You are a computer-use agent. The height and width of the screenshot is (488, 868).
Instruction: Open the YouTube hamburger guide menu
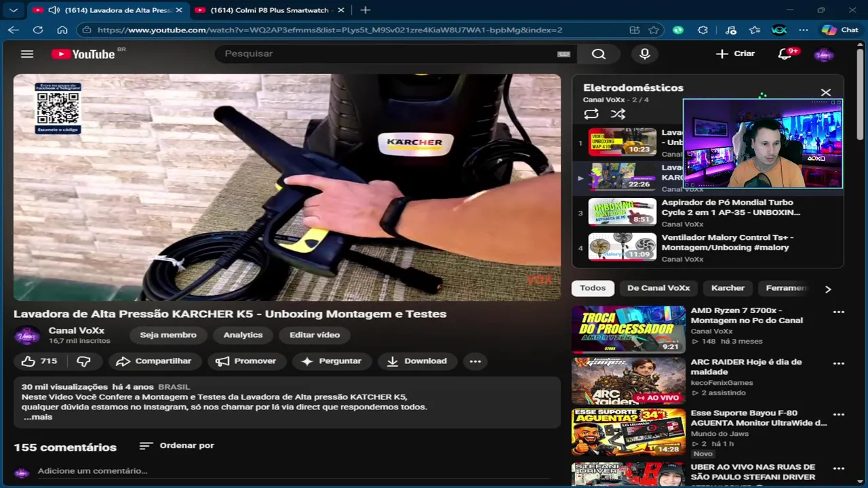[x=27, y=54]
